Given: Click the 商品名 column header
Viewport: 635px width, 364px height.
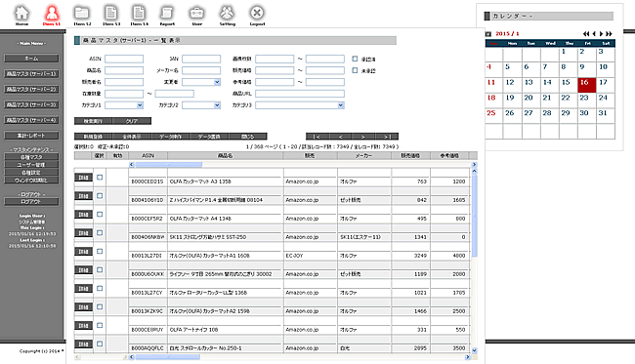Looking at the screenshot, I should click(225, 156).
